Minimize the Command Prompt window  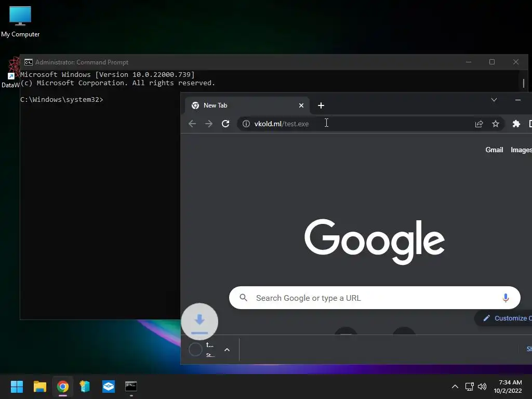coord(469,62)
